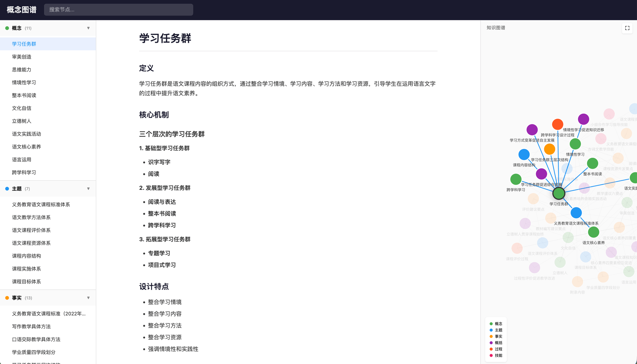
Task: Click the 跨学科学习 green graph node
Action: click(516, 179)
